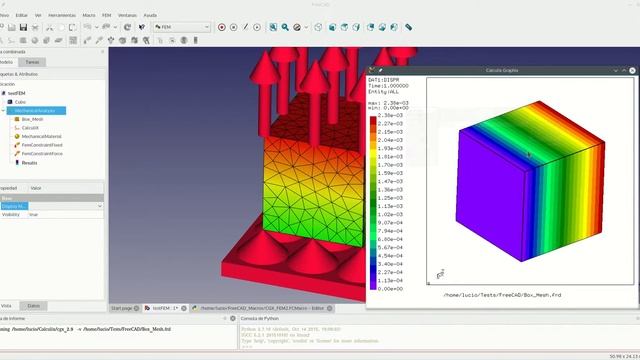Open the Ayuda menu
Image resolution: width=640 pixels, height=360 pixels.
(150, 15)
